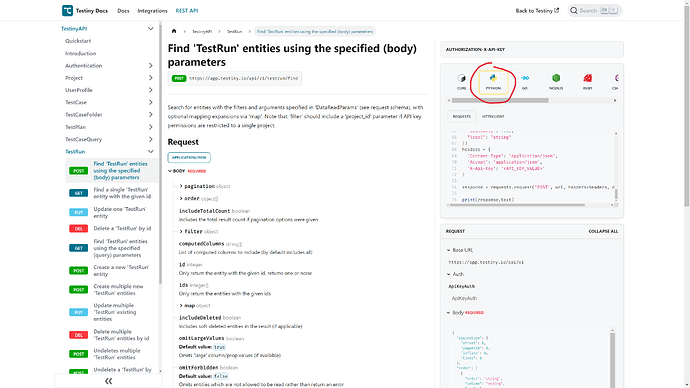This screenshot has width=690, height=388.
Task: Collapse sidebar with double chevron icon
Action: 108,381
